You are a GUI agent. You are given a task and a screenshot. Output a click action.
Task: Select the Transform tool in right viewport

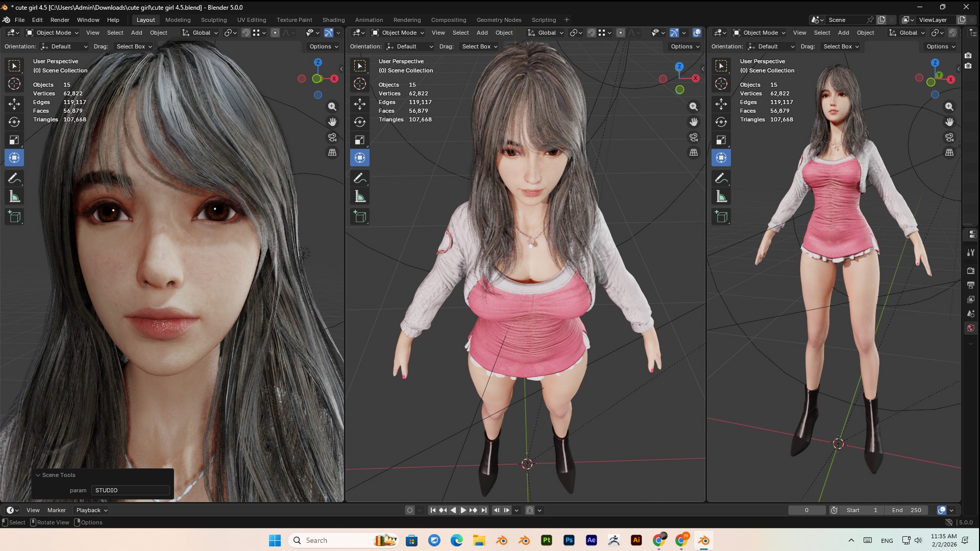[721, 158]
